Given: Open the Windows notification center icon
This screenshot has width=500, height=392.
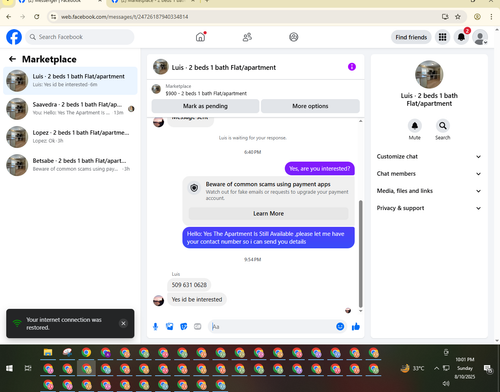Looking at the screenshot, I should click(488, 368).
